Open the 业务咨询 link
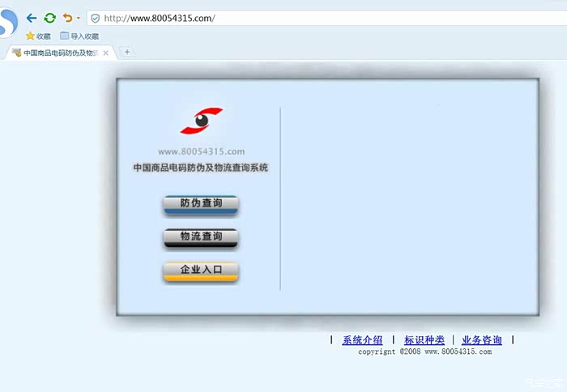Image resolution: width=567 pixels, height=392 pixels. (x=482, y=340)
